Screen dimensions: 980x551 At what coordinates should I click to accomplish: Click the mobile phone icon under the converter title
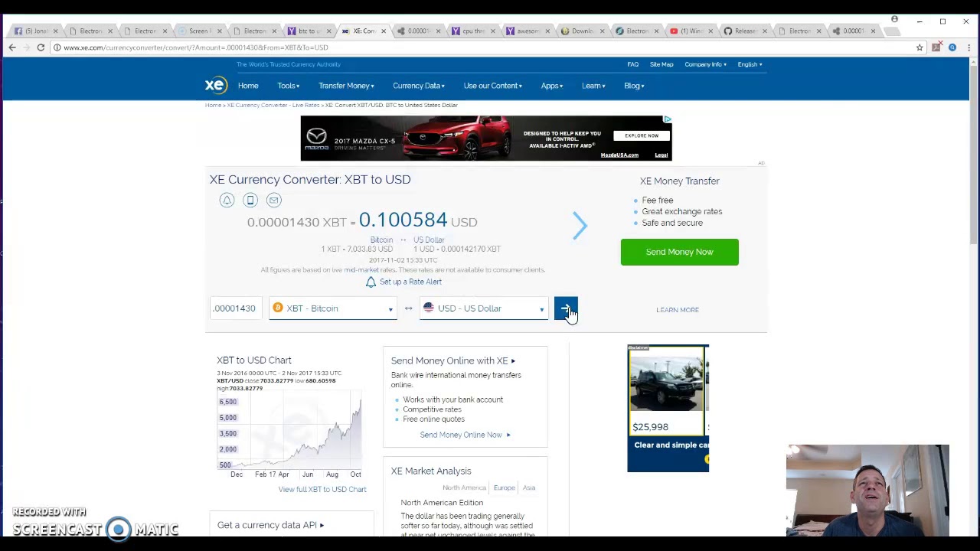coord(250,200)
